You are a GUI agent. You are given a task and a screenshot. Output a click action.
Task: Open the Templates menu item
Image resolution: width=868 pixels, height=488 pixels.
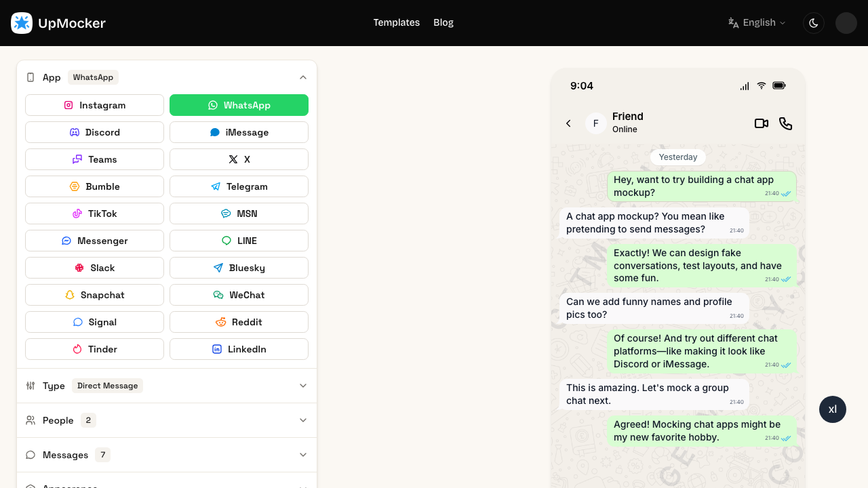(396, 23)
